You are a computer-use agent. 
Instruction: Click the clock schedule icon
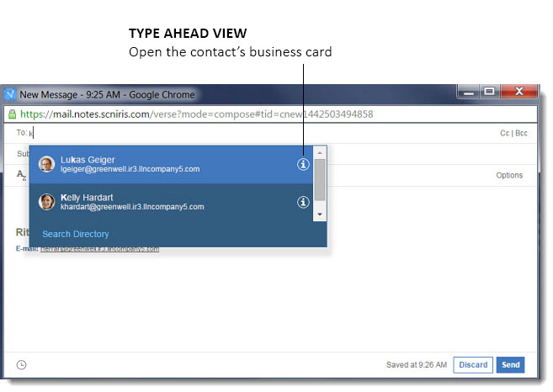coord(22,365)
